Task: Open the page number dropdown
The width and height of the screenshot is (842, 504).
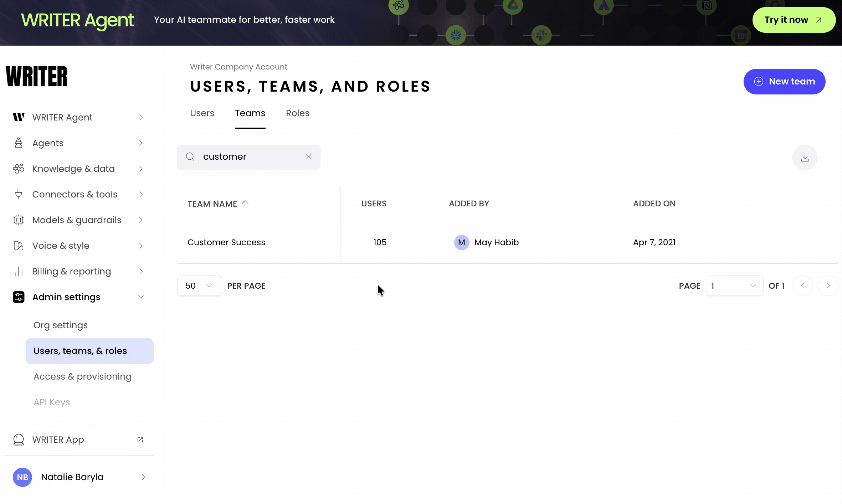Action: point(734,286)
